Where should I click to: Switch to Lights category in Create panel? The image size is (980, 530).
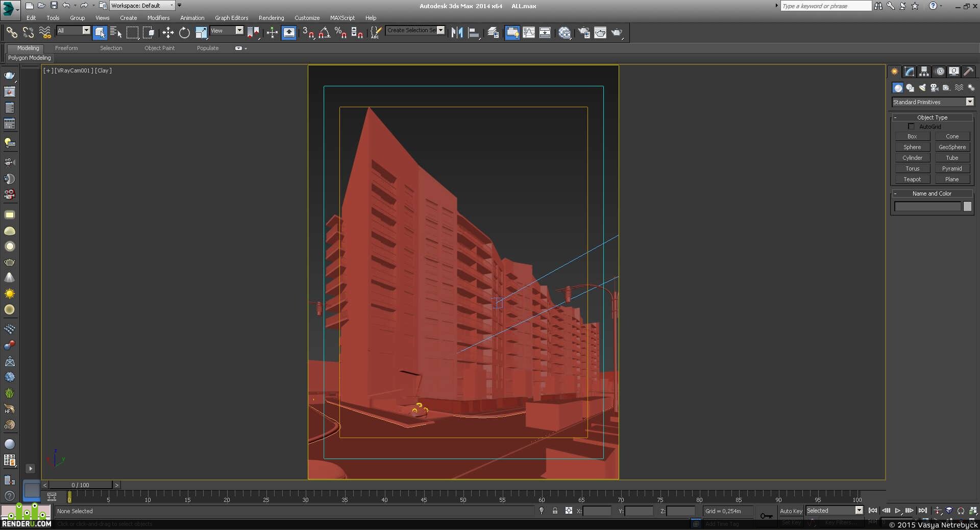tap(922, 88)
